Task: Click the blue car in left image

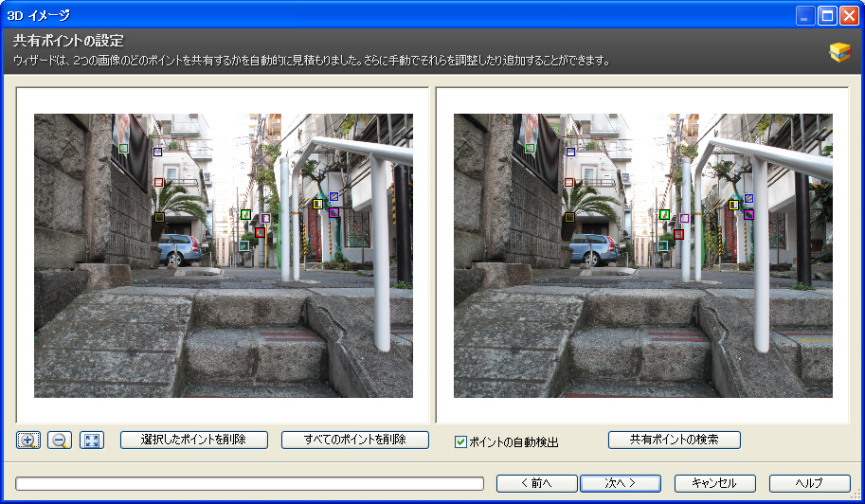Action: click(180, 249)
